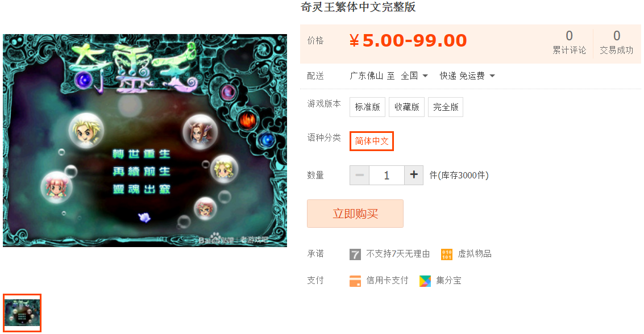Expand the 全国 destination dropdown
This screenshot has width=644, height=334.
point(414,76)
